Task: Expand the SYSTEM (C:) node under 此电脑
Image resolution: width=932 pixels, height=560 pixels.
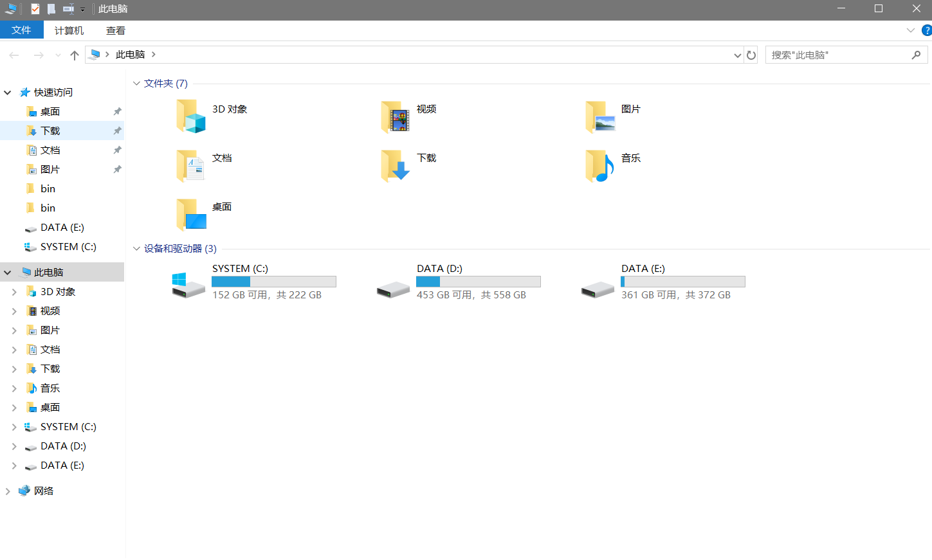Action: click(14, 427)
